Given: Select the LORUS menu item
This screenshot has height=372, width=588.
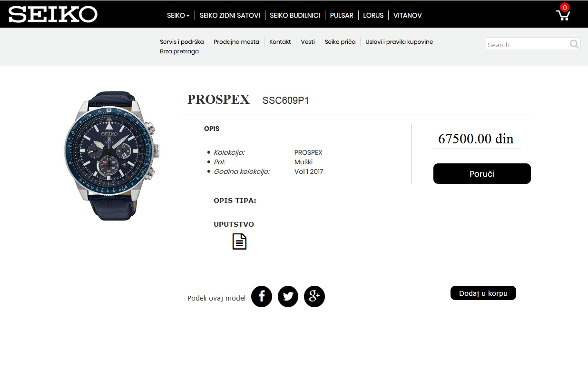Looking at the screenshot, I should (x=373, y=15).
